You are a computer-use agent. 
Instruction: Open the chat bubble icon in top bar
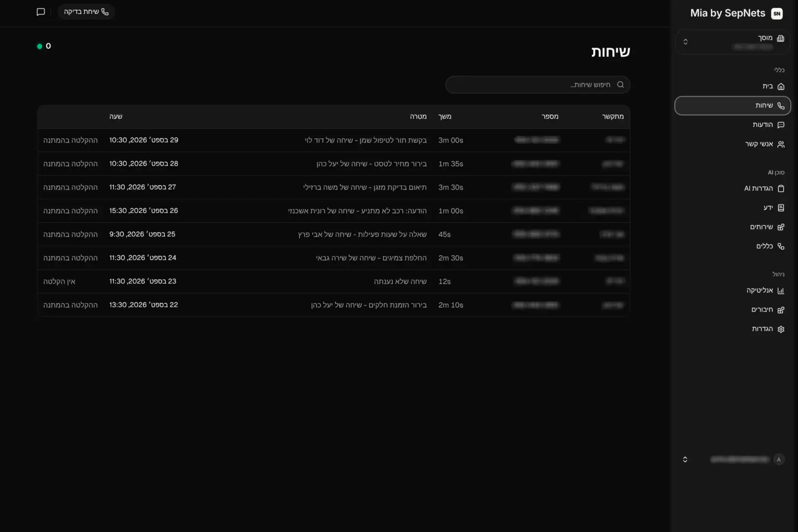point(41,12)
